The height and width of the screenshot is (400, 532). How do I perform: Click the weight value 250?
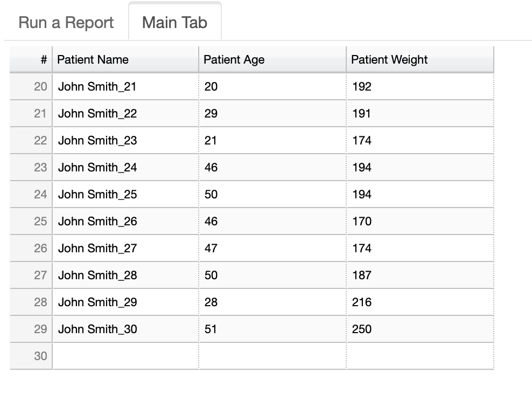coord(361,329)
